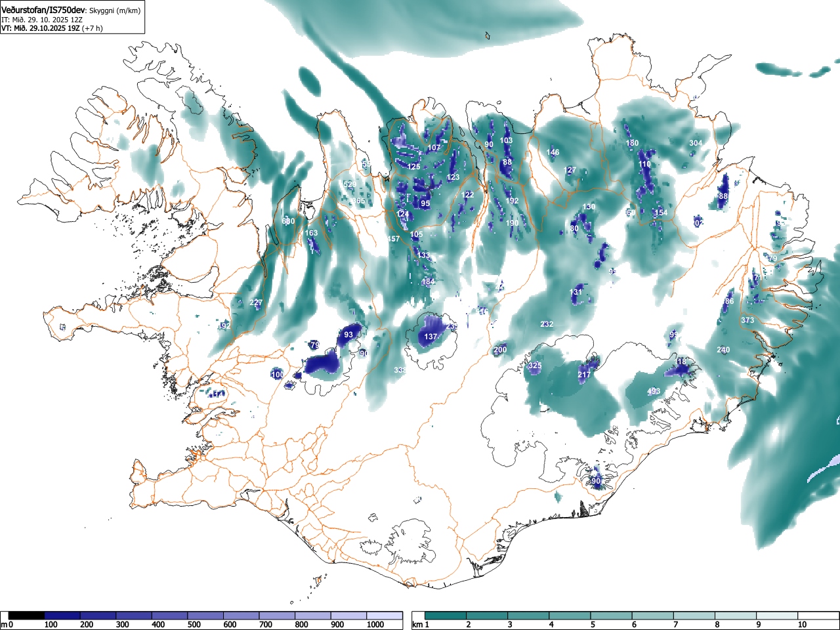840x630 pixels.
Task: Pick the pale lavender 900–1000 m legend swatch
Action: pyautogui.click(x=348, y=616)
